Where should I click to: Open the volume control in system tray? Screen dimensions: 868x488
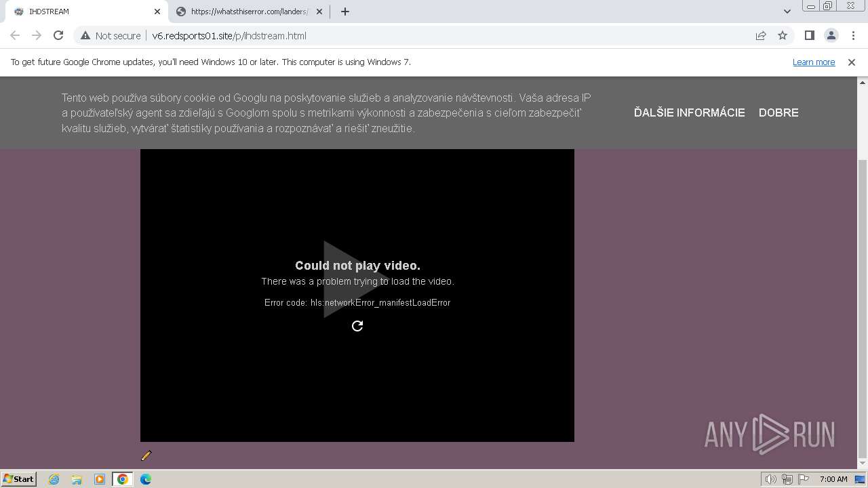(771, 479)
